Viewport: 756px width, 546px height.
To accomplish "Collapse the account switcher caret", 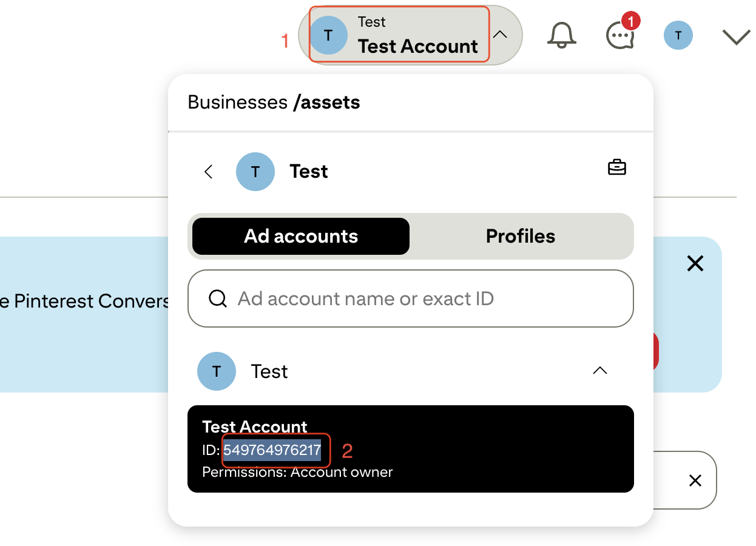I will [x=500, y=35].
